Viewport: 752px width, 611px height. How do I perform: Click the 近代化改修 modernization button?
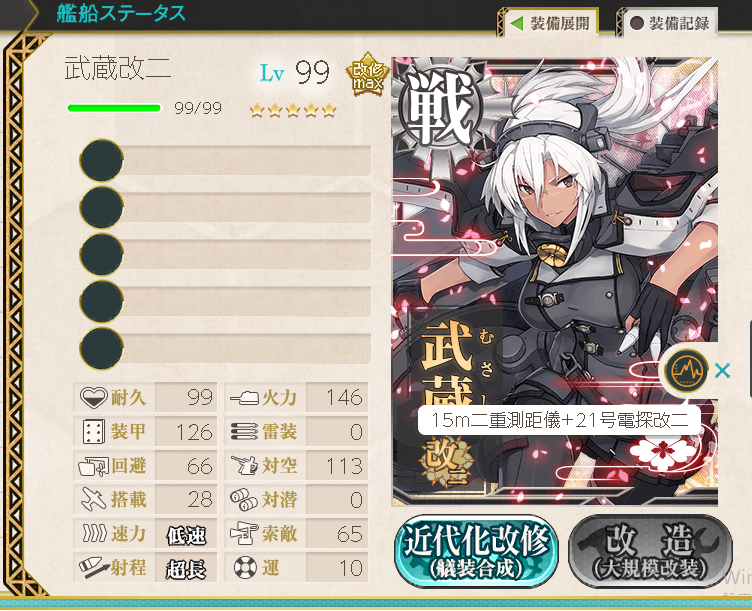tap(476, 551)
